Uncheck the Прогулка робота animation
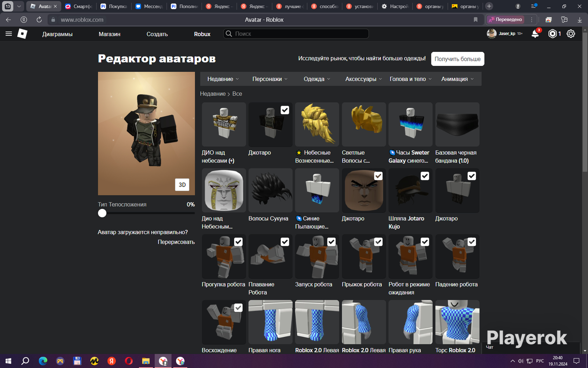 (x=238, y=242)
